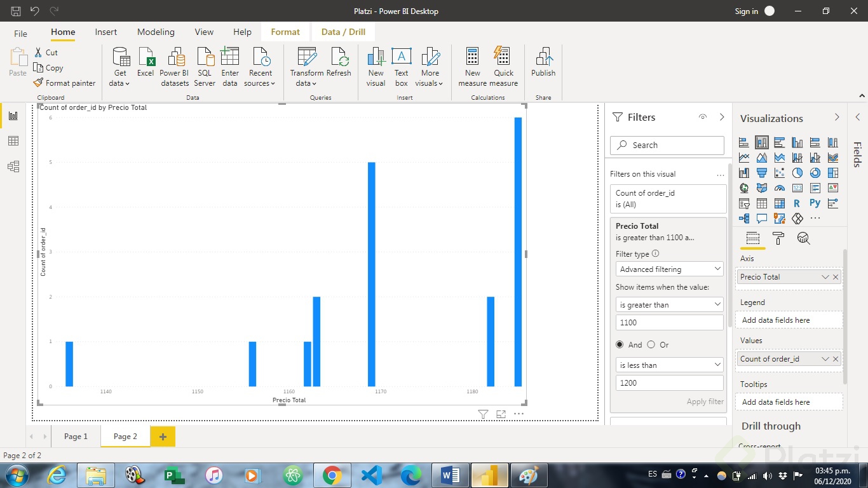868x488 pixels.
Task: Switch to the Insert ribbon tab
Action: [106, 32]
